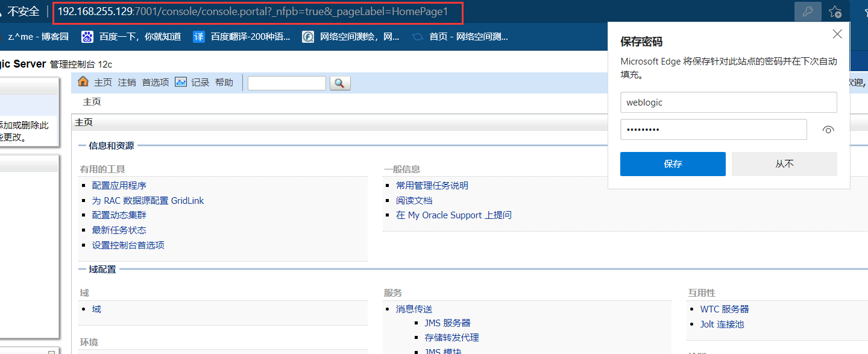Open 配置应用程序 link
Viewport: 868px width, 354px height.
119,186
